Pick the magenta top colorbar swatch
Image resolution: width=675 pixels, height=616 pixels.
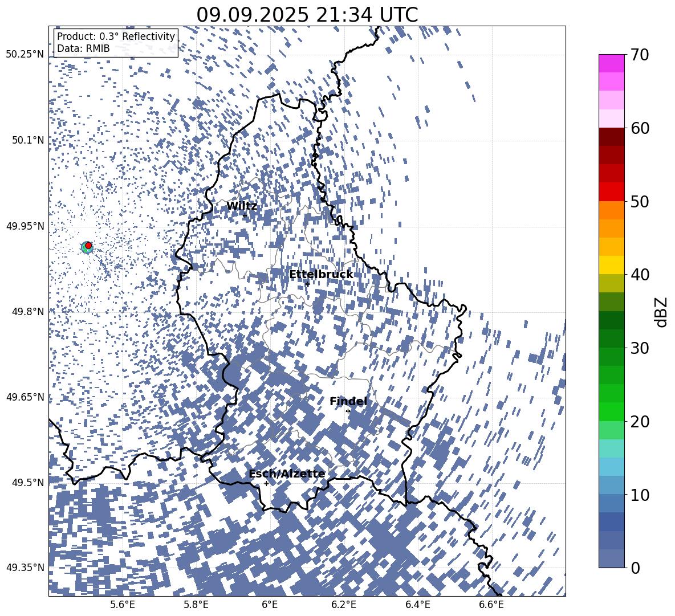click(611, 64)
